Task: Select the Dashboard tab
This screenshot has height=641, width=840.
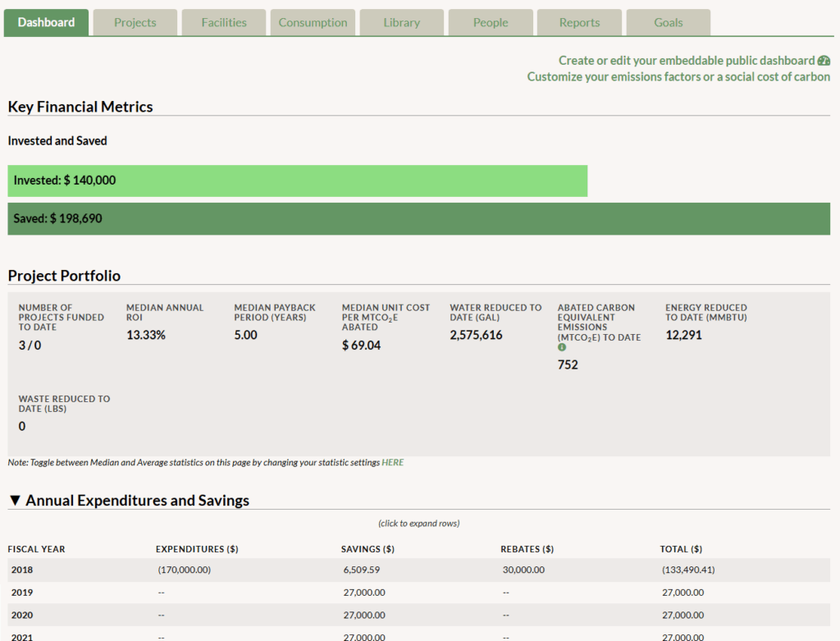Action: (46, 23)
